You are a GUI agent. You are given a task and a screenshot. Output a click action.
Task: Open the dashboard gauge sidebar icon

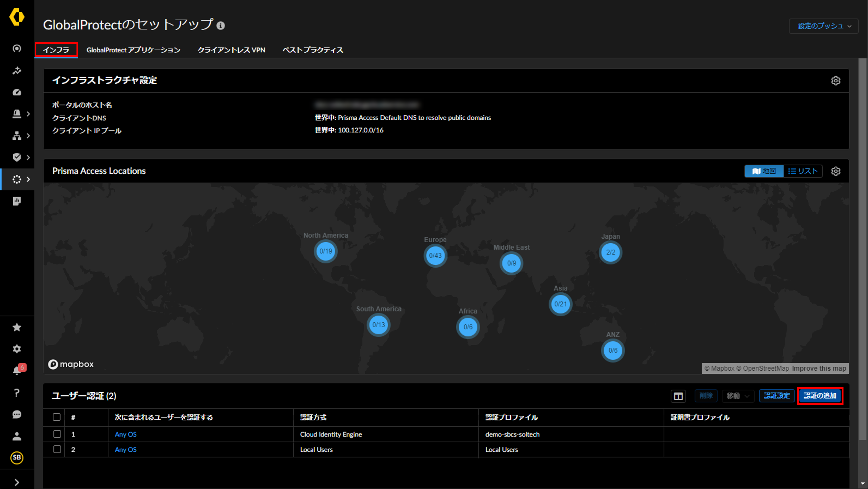pos(17,92)
